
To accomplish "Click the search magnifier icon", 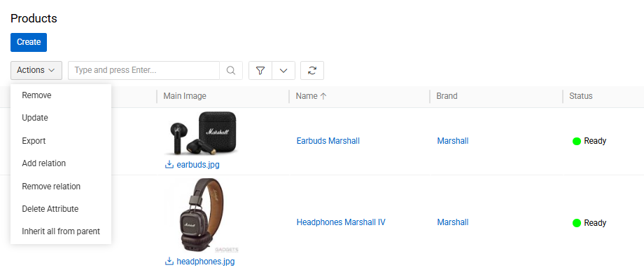I will coord(231,70).
